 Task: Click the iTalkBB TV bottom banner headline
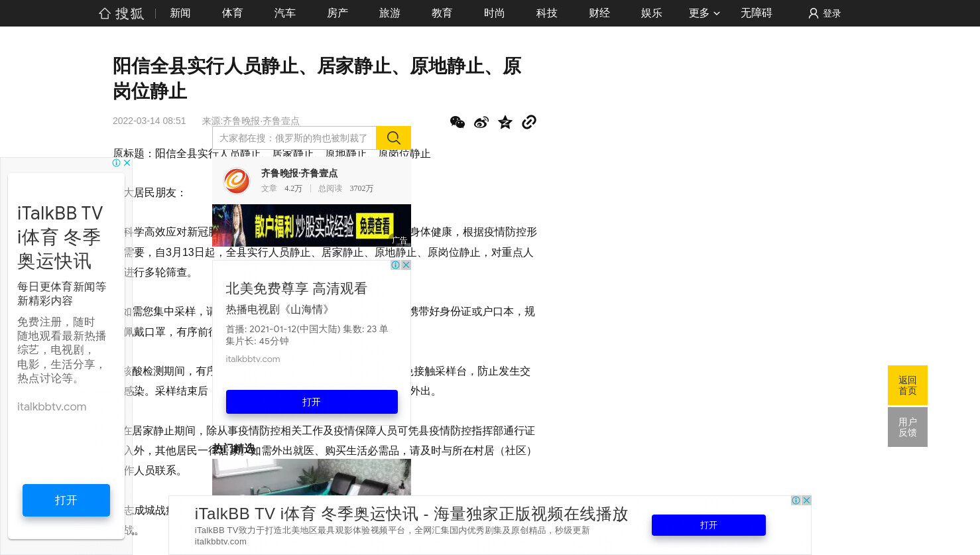(x=411, y=514)
